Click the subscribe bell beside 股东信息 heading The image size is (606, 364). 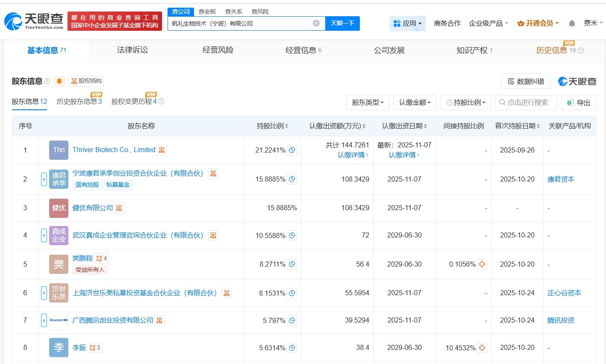pos(59,81)
